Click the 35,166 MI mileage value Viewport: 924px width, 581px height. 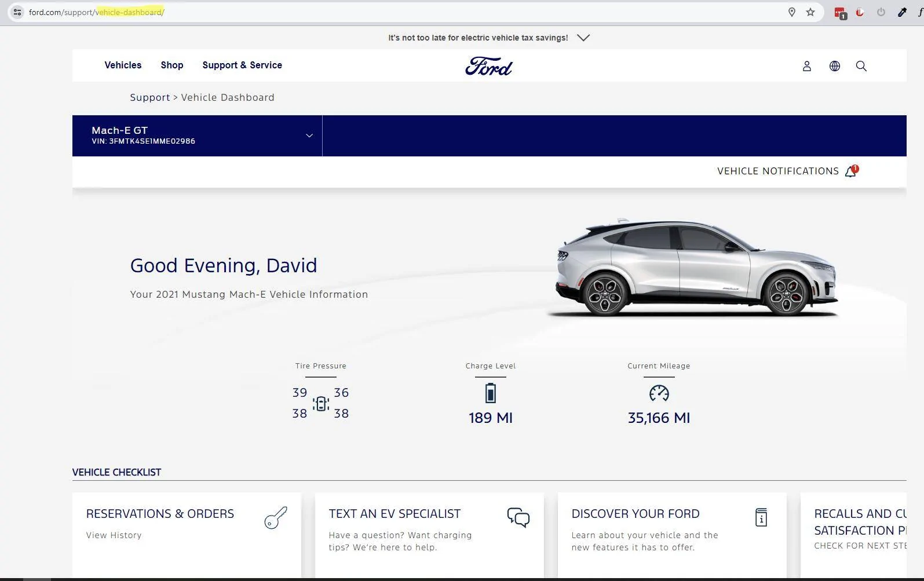[x=659, y=418]
